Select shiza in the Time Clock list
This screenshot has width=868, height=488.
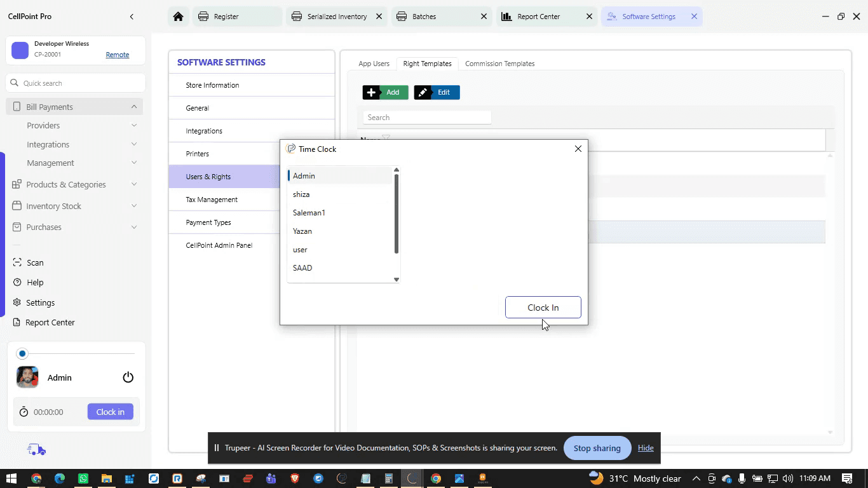[340, 194]
